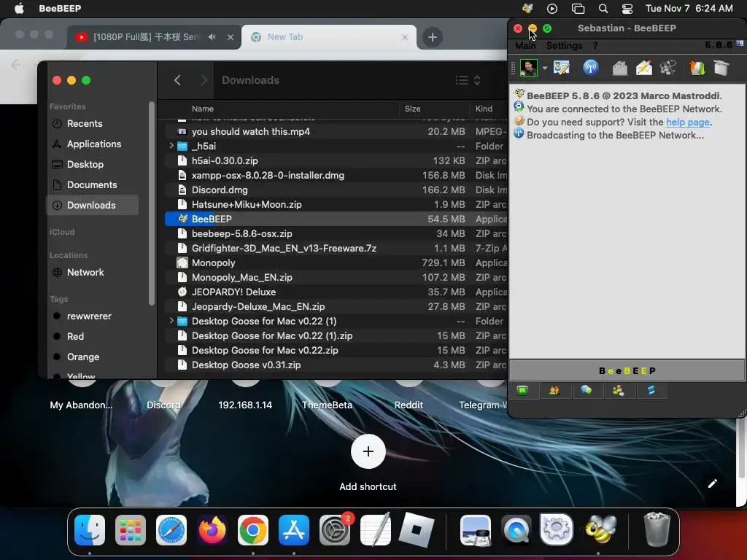This screenshot has width=747, height=560.
Task: Select the Monopoly application row
Action: click(x=336, y=262)
